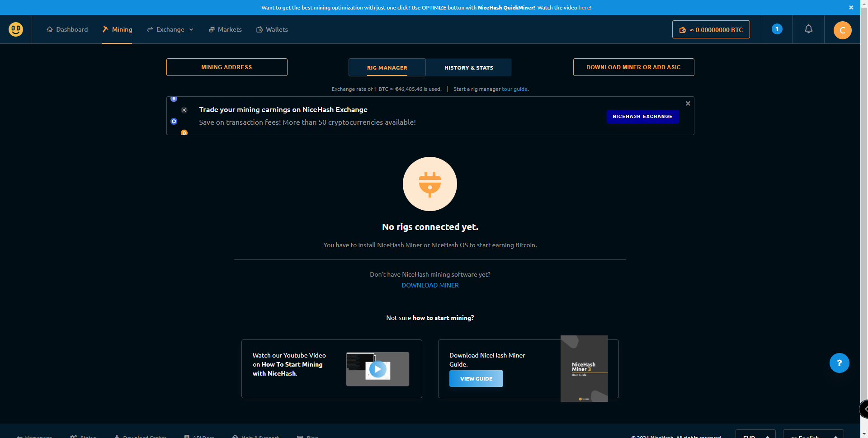Click the Status icon in the footer

tap(74, 436)
